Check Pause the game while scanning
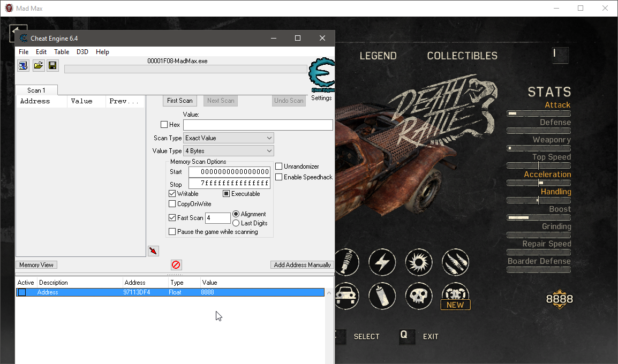Screen dimensions: 618x364 [x=172, y=232]
